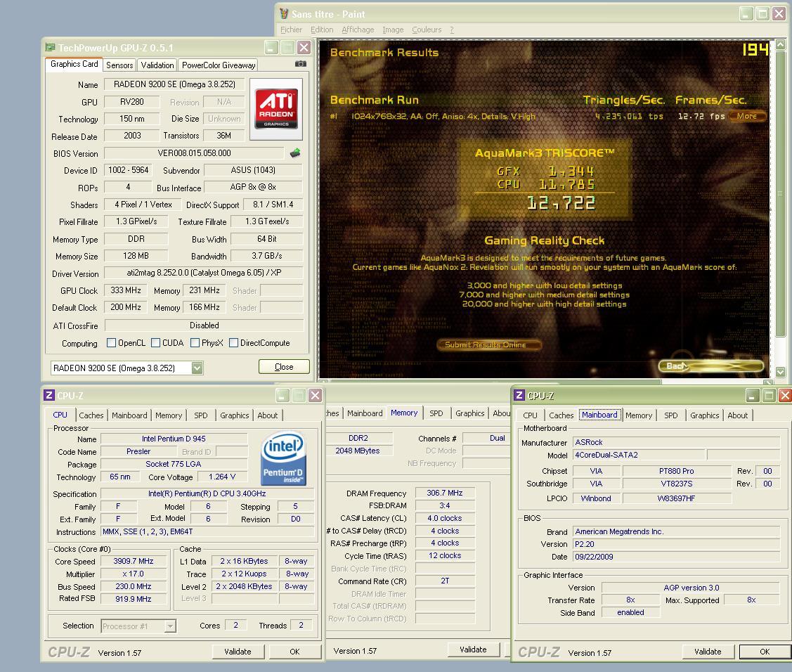This screenshot has height=672, width=792.
Task: Select the Graphics Card tab in GPU-Z
Action: pyautogui.click(x=74, y=64)
